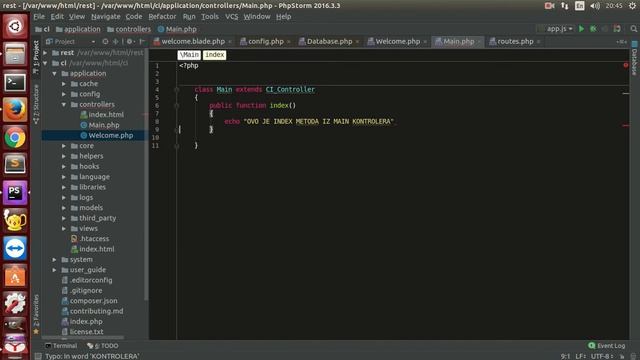Switch to routes.php editor tab
Image resolution: width=640 pixels, height=360 pixels.
tap(515, 42)
